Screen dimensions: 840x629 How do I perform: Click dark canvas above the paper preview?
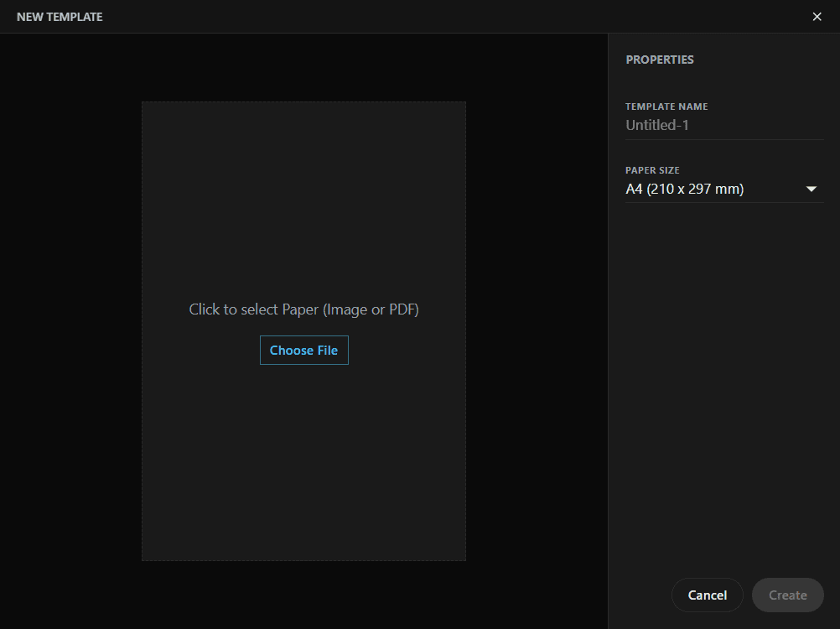[303, 67]
